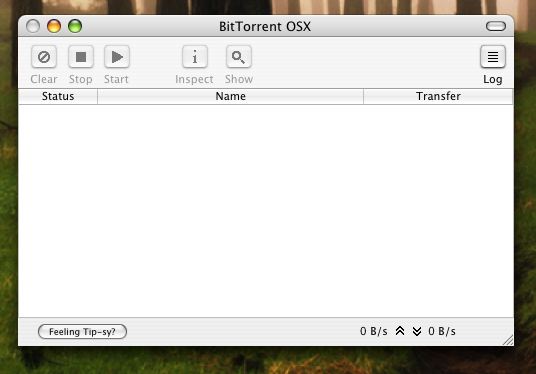
Task: Click the window resize grip corner
Action: (508, 340)
